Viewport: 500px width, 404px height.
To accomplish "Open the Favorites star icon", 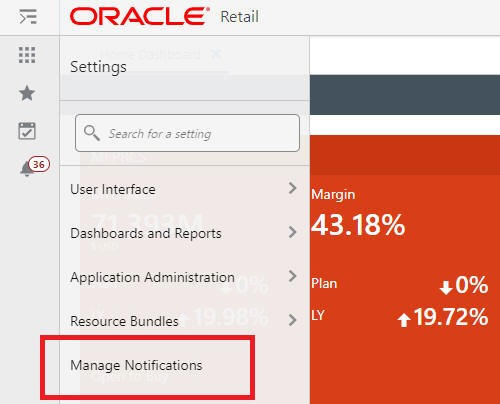I will [x=27, y=93].
